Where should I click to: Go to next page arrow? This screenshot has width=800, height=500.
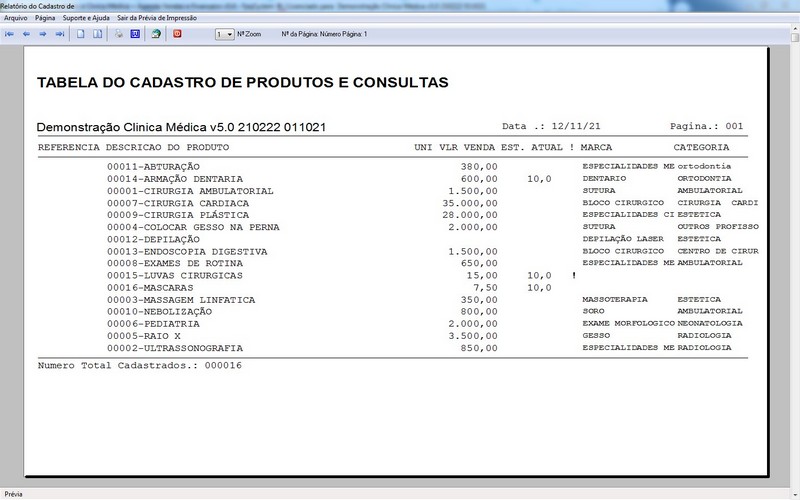click(x=43, y=34)
